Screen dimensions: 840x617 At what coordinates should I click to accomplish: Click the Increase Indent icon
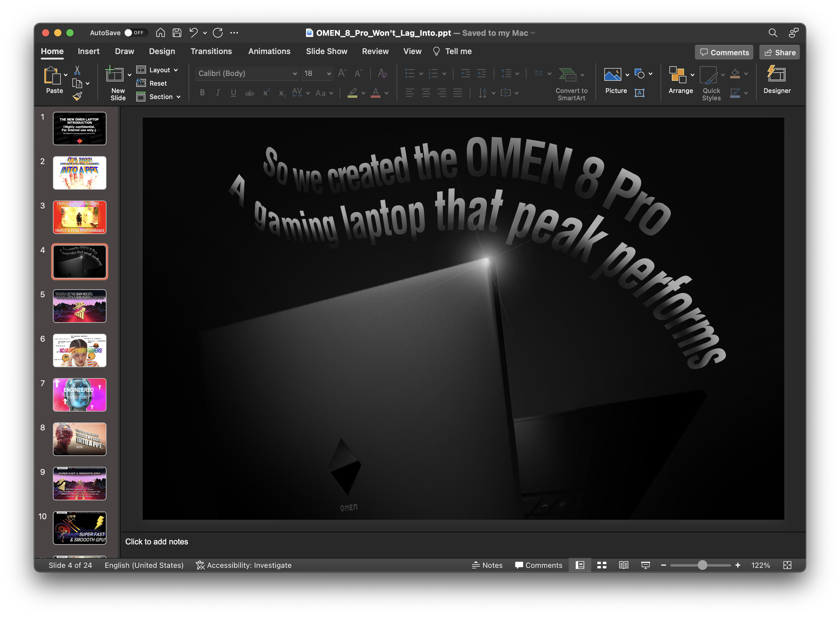481,73
